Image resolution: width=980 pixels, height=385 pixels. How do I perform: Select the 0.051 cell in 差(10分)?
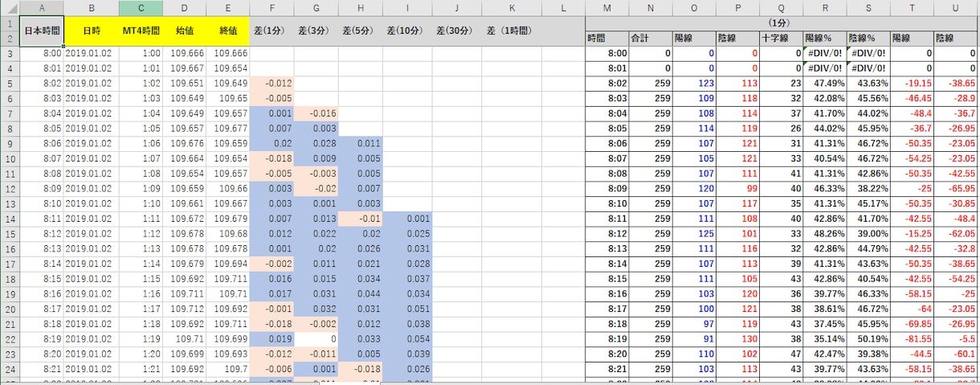tap(406, 309)
